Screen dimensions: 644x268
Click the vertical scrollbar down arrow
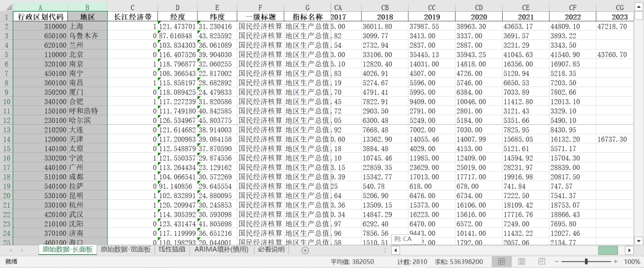coord(639,241)
